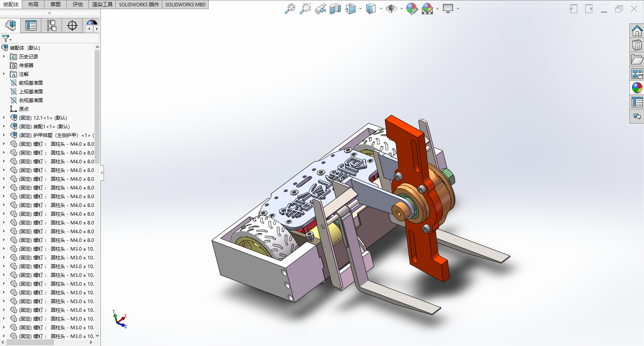
Task: Open the SOLIDWORKS MBD tab
Action: click(185, 4)
